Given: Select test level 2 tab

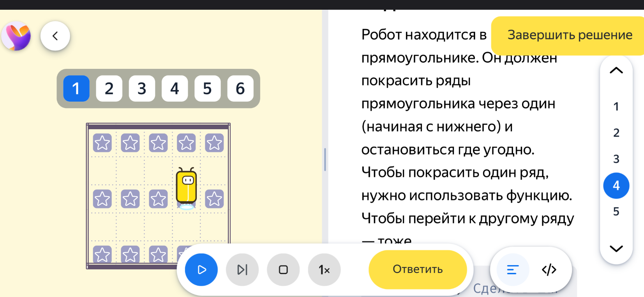Looking at the screenshot, I should [109, 88].
